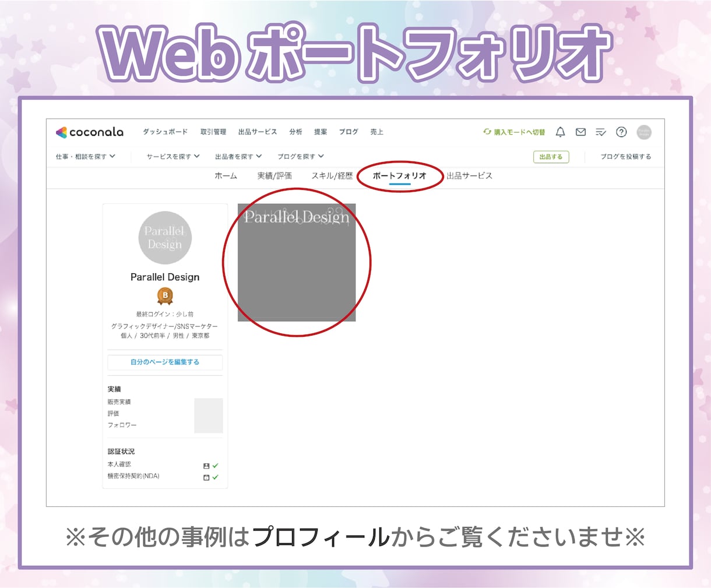
Task: Switch to the スキル/経歴 tab
Action: (x=332, y=176)
